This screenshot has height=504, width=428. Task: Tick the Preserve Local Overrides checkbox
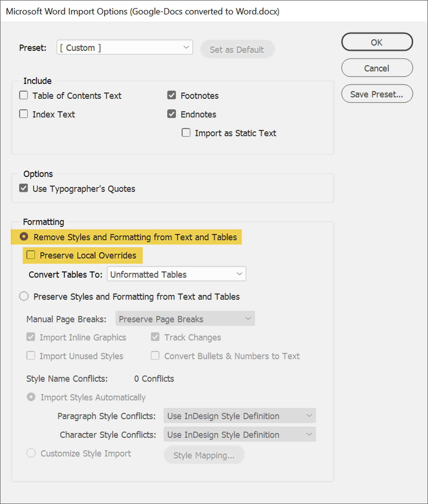click(31, 255)
